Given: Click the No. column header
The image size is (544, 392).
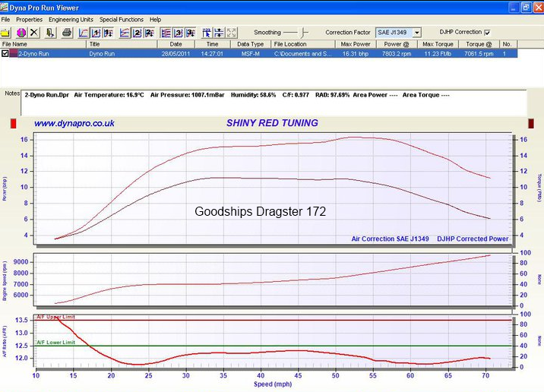Looking at the screenshot, I should pyautogui.click(x=508, y=44).
